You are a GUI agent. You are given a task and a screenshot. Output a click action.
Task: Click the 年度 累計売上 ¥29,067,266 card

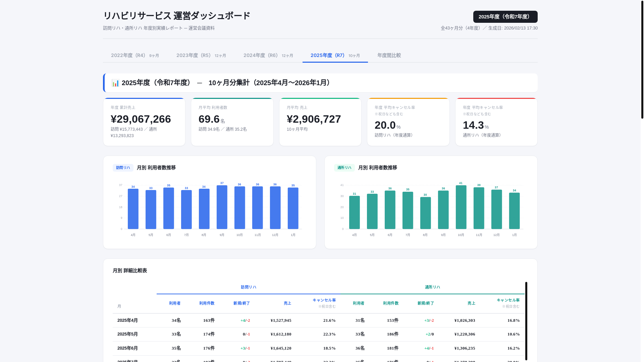click(144, 122)
